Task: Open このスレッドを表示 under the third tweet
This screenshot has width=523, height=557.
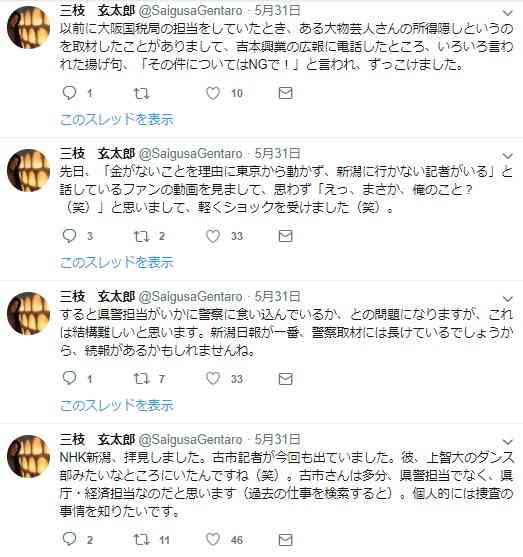Action: (x=117, y=405)
